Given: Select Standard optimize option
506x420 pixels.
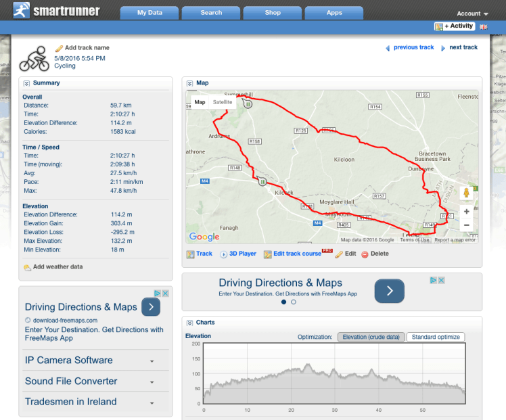Looking at the screenshot, I should tap(436, 337).
